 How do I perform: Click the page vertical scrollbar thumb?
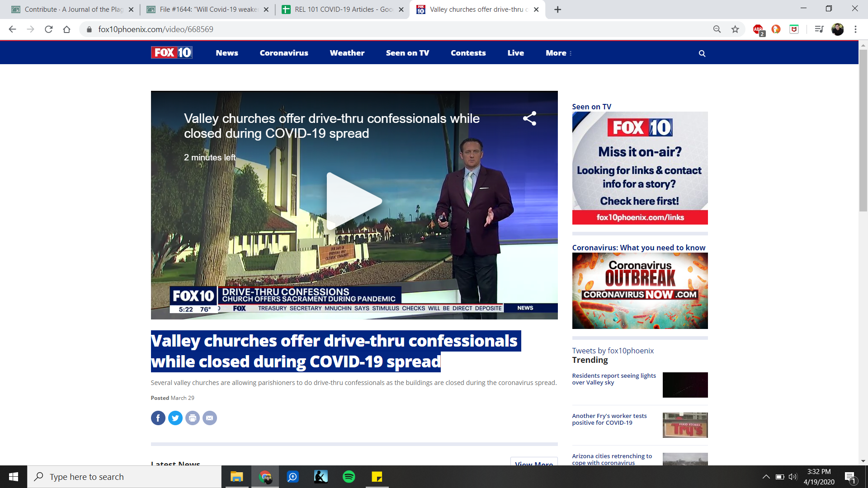coord(863,131)
